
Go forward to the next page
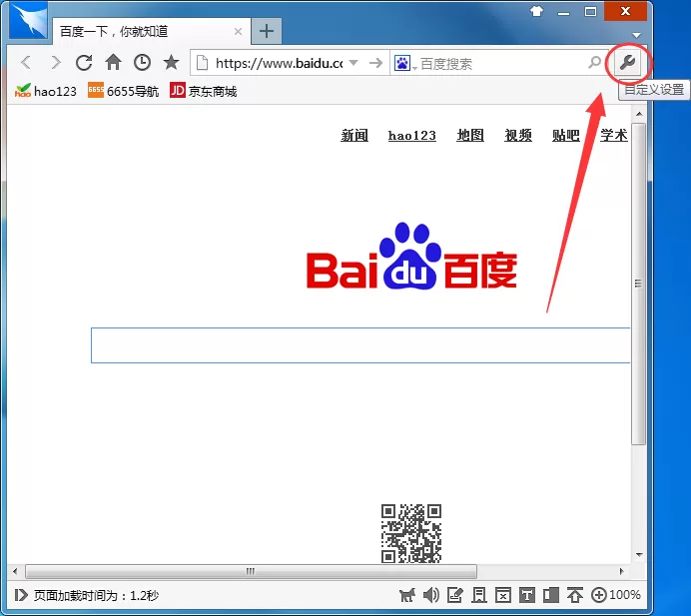[56, 63]
